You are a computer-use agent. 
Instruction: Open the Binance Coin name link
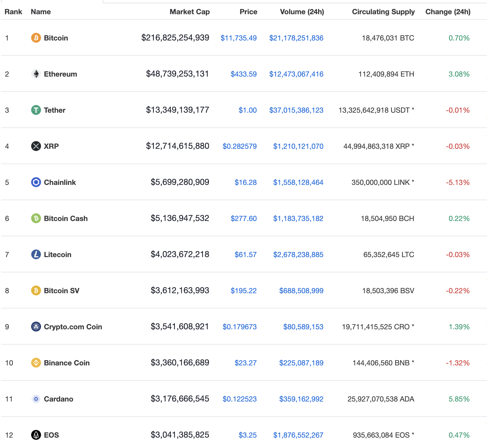coord(67,363)
